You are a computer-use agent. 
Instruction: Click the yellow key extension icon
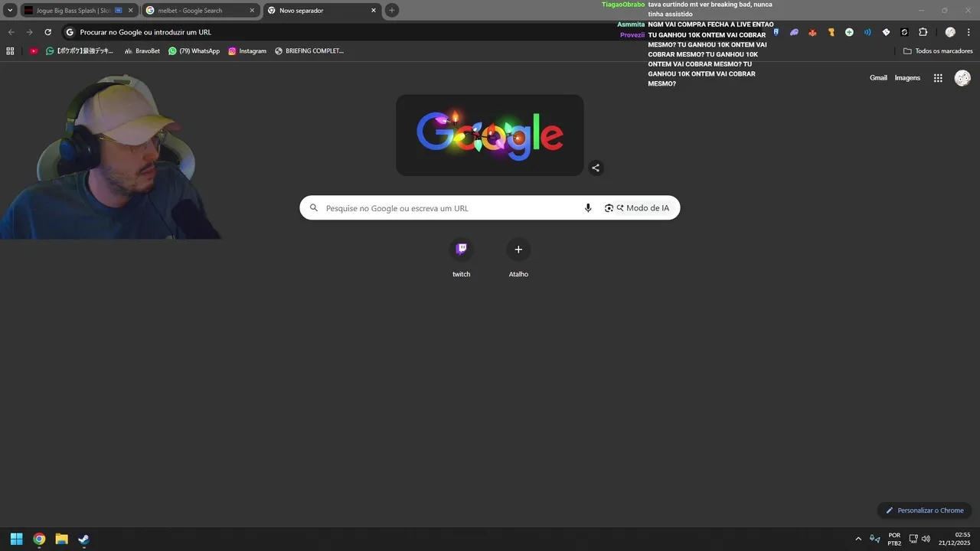point(831,32)
